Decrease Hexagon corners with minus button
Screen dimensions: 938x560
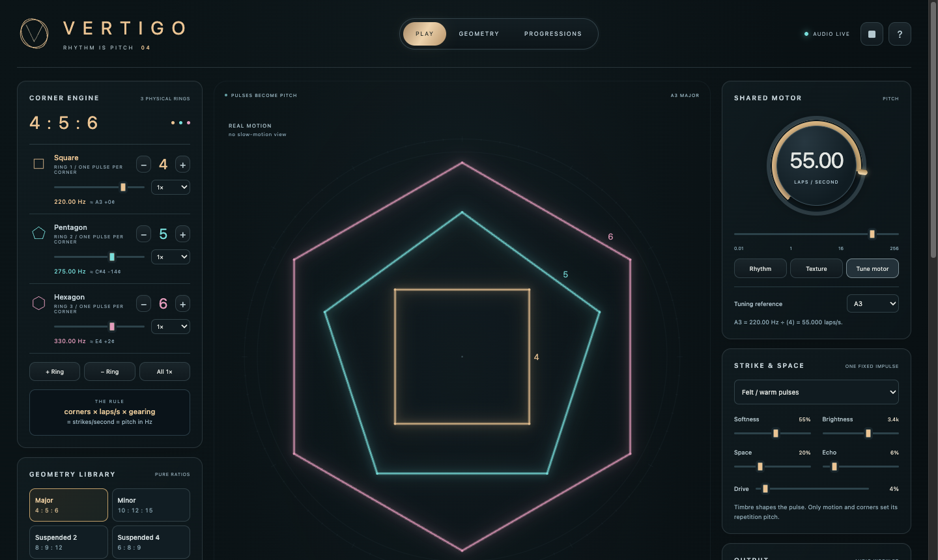coord(144,304)
